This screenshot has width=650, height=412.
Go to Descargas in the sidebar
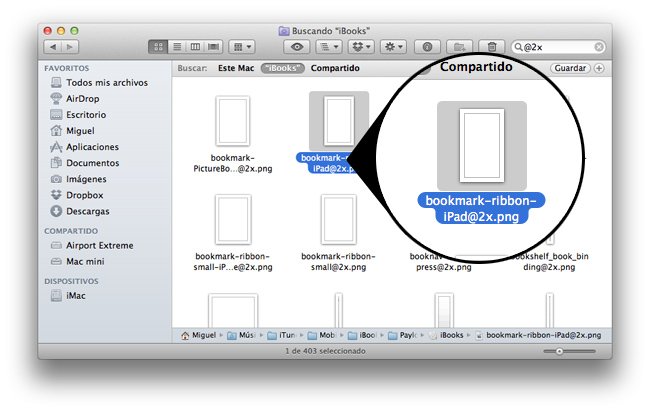point(87,211)
